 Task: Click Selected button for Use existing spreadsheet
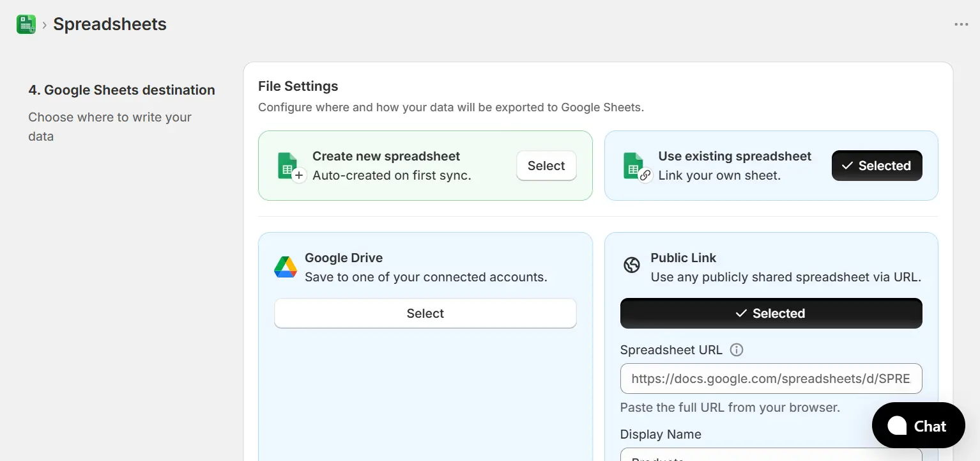[x=877, y=166]
